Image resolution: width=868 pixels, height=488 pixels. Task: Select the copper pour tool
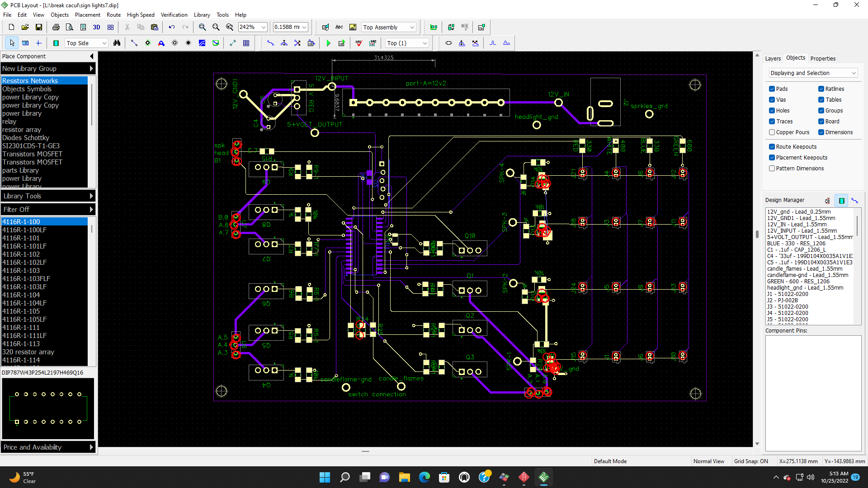coord(202,43)
